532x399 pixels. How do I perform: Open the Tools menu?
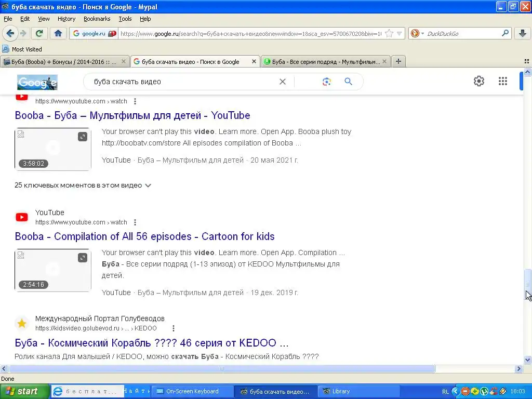(x=125, y=19)
